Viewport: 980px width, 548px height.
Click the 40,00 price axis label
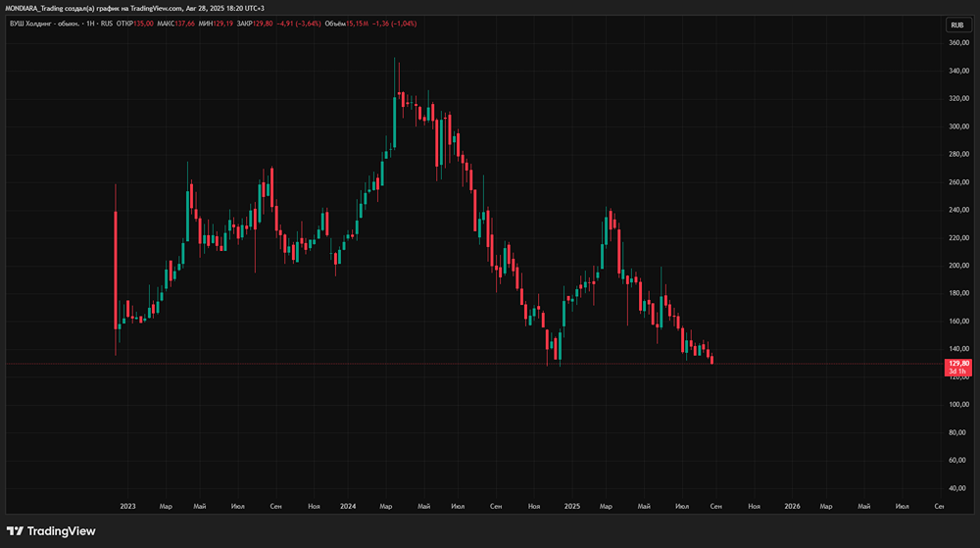coord(958,488)
